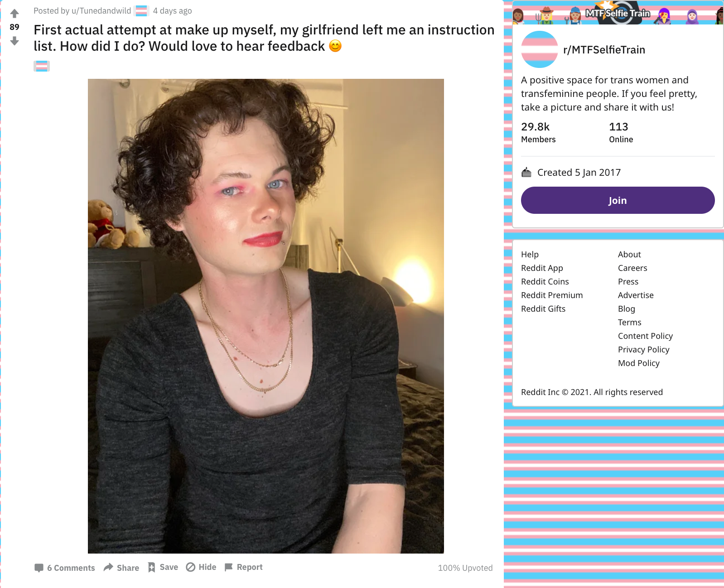
Task: Open the Privacy Policy link
Action: point(643,350)
